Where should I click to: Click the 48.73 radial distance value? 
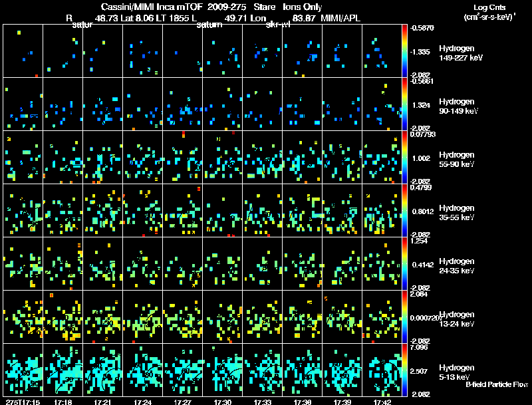106,18
